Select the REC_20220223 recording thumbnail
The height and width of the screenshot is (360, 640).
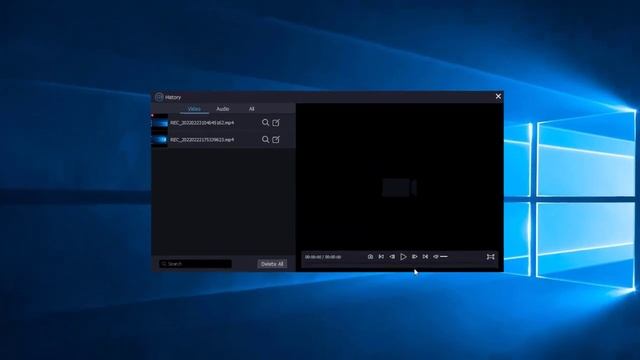160,122
